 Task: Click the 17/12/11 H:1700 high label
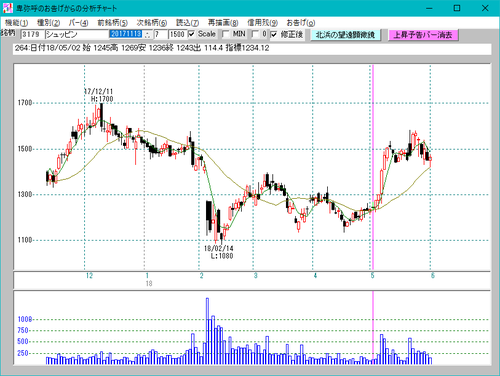pos(98,95)
